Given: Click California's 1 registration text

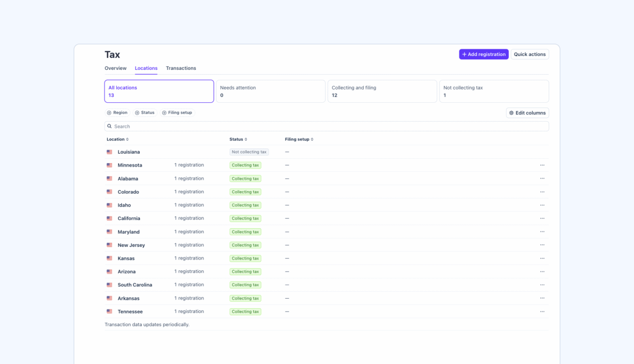Looking at the screenshot, I should click(189, 218).
